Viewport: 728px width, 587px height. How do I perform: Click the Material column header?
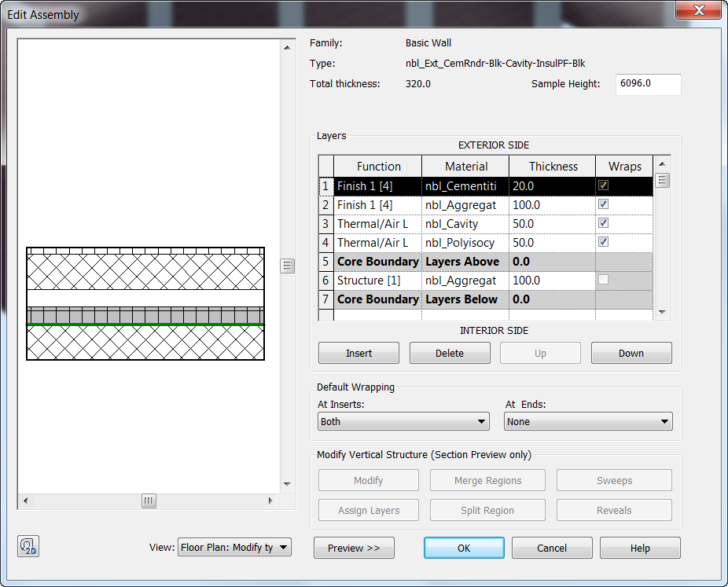[x=465, y=166]
